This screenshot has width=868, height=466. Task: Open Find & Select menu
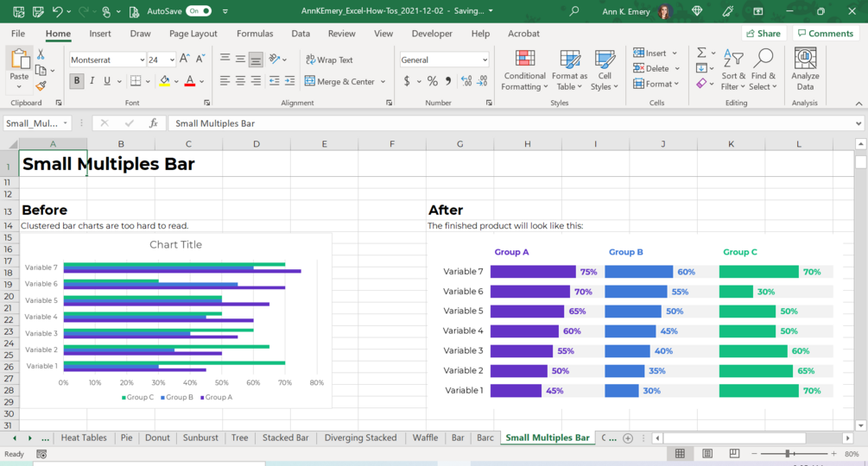click(x=763, y=70)
